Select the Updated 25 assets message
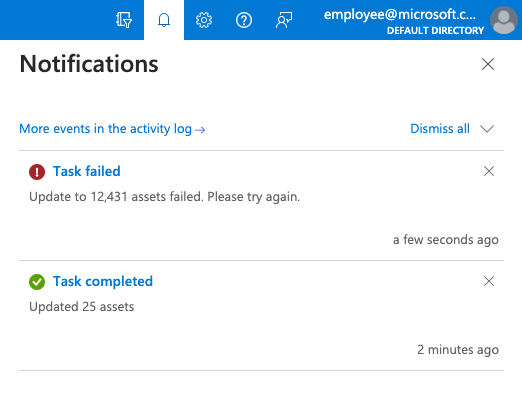Viewport: 522px width, 411px height. (82, 307)
